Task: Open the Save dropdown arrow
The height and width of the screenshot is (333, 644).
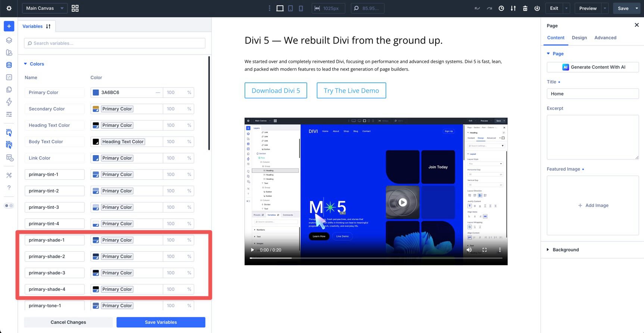Action: click(637, 8)
